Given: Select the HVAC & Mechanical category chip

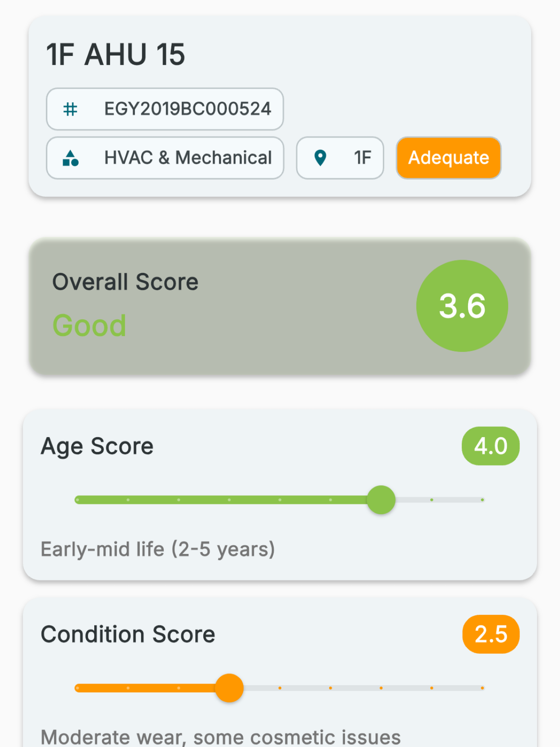Looking at the screenshot, I should [x=165, y=158].
